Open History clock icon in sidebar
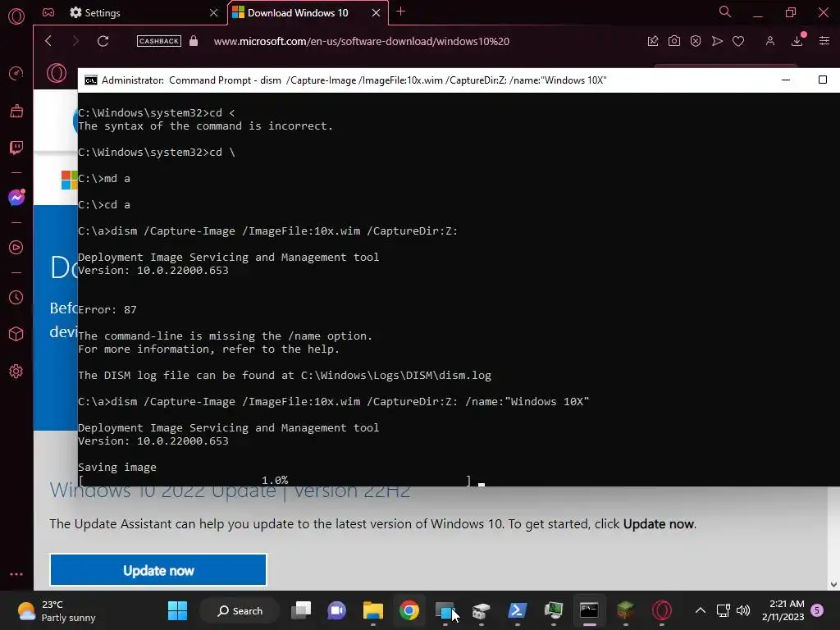The image size is (840, 630). click(16, 298)
